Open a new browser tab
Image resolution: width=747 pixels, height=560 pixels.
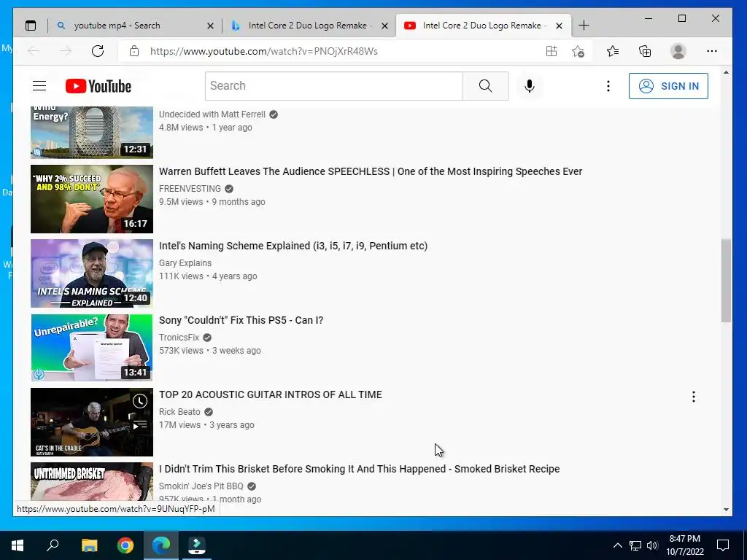pos(584,26)
